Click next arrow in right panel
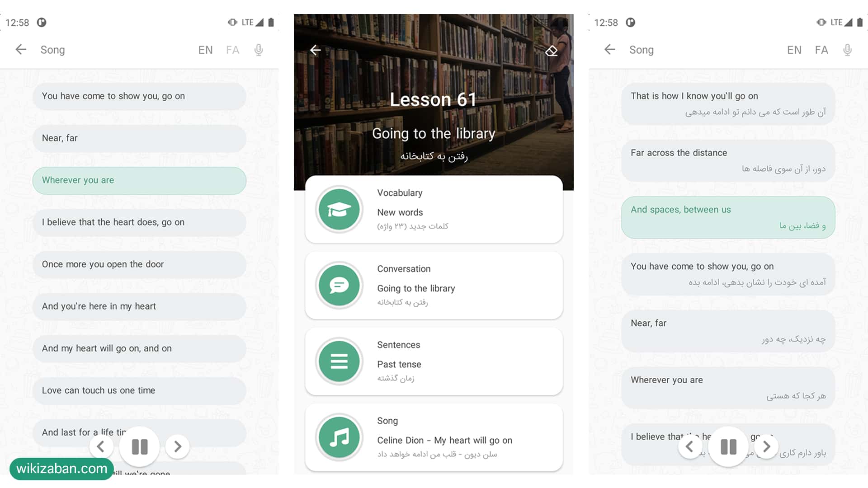 (x=766, y=446)
